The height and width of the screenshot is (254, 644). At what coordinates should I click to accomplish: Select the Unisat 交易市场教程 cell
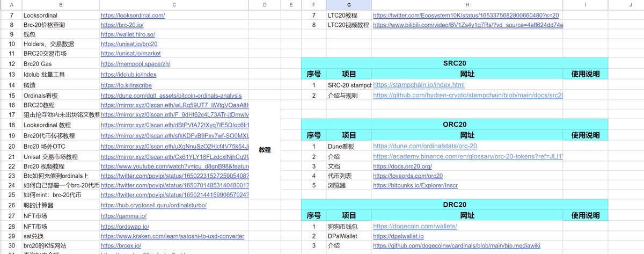[60, 156]
